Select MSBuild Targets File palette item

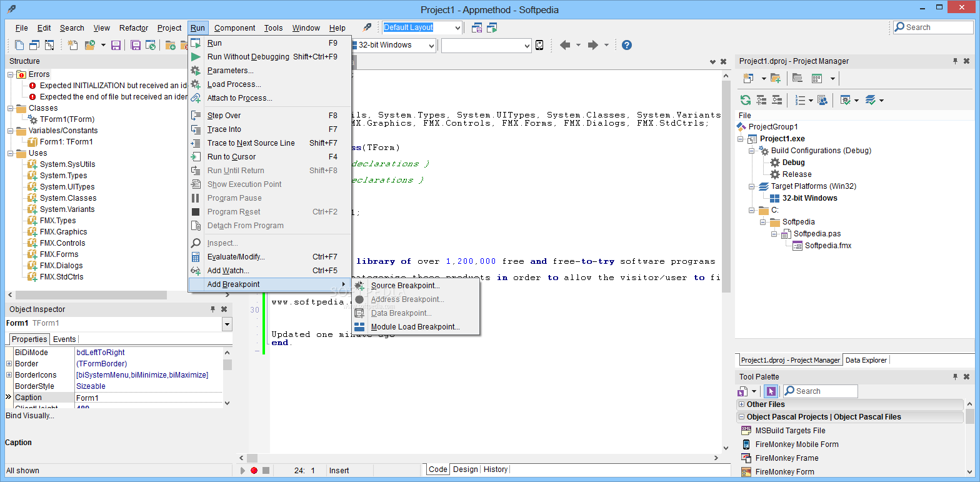[790, 431]
